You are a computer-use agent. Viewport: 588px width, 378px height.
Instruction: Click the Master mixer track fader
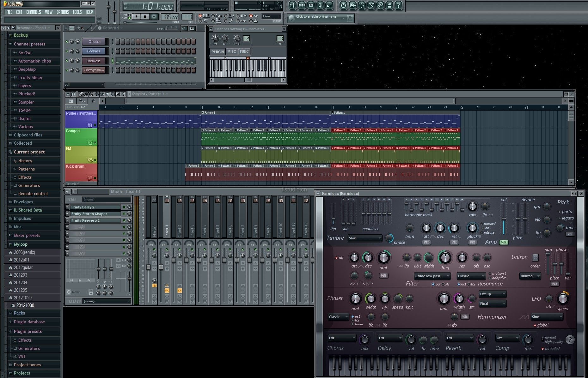tap(148, 267)
